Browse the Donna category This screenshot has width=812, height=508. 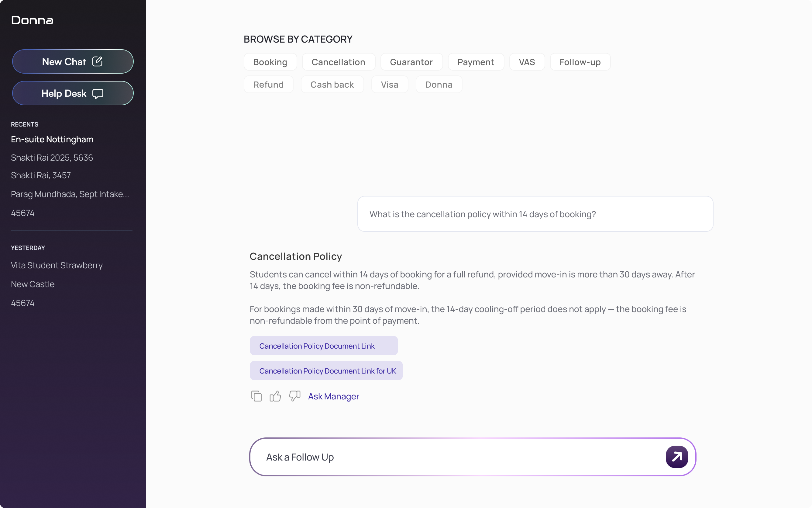coord(439,84)
